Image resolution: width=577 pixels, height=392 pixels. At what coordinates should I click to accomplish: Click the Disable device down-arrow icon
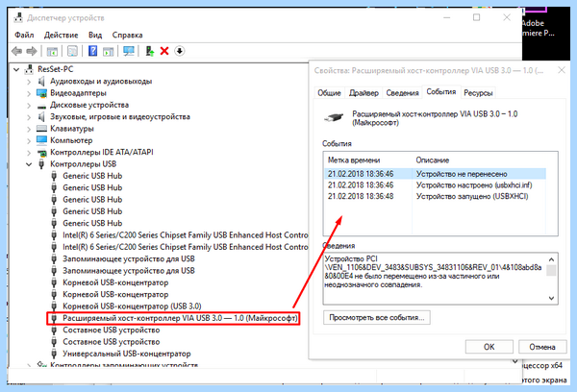pyautogui.click(x=179, y=51)
